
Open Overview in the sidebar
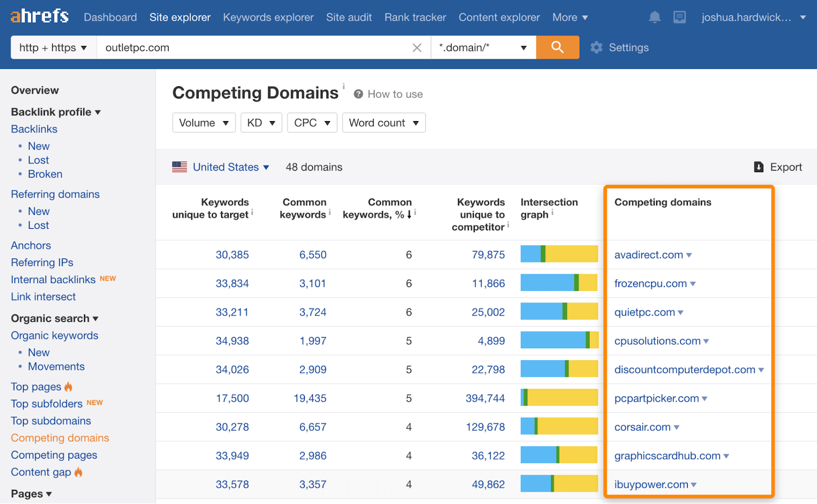point(35,90)
